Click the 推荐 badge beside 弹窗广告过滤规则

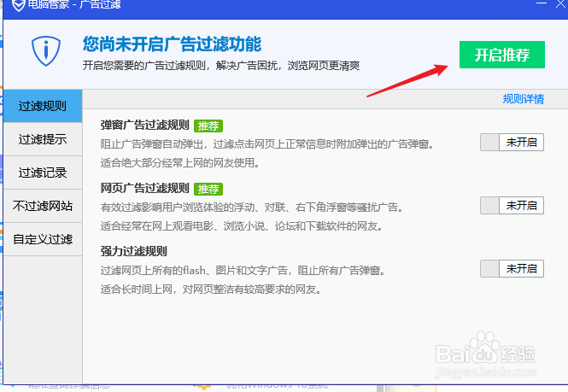pyautogui.click(x=208, y=126)
